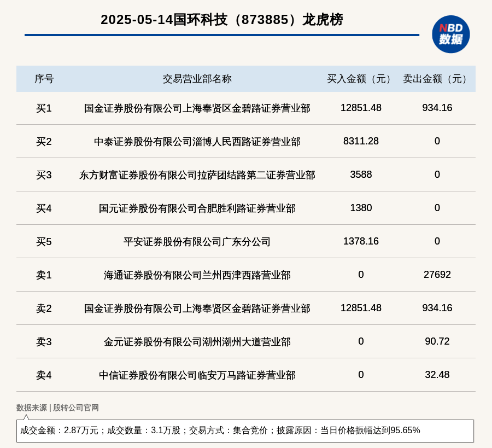Expand the disclosure reason info box
This screenshot has height=448, width=492.
(246, 431)
